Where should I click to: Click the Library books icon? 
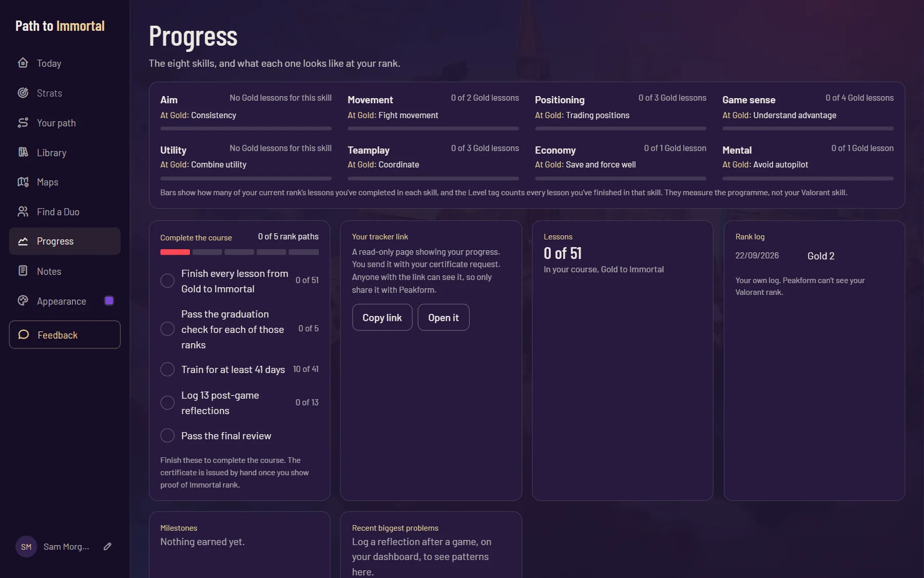tap(23, 152)
